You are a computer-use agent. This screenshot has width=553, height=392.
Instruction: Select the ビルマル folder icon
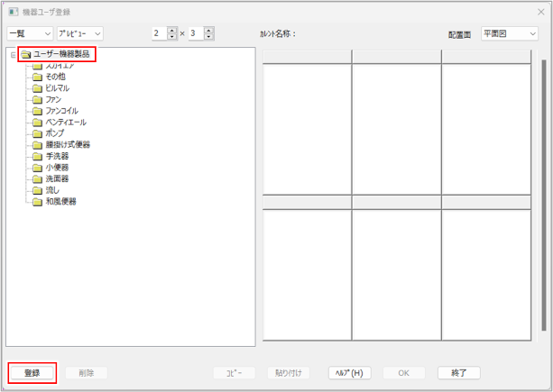38,88
